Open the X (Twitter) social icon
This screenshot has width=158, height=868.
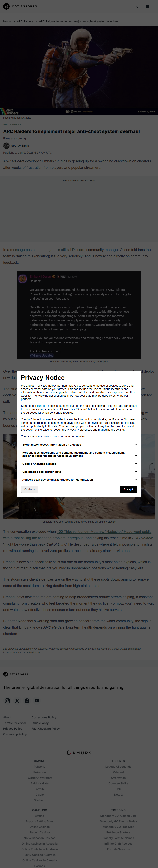pos(17,701)
